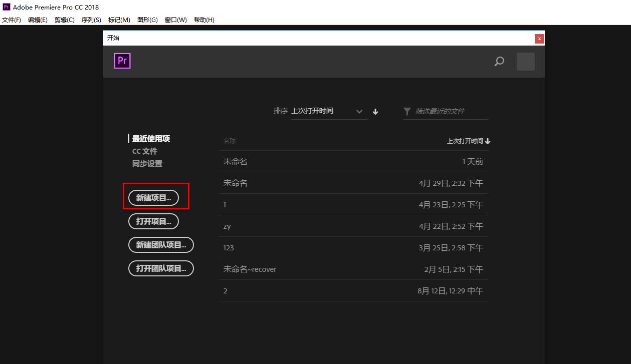Open the recent project named 1

(x=353, y=205)
